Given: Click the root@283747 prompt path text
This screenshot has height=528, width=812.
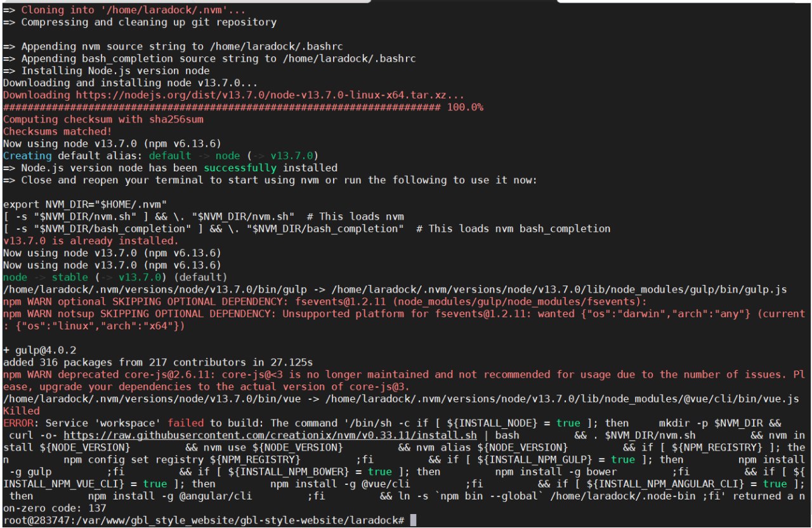Looking at the screenshot, I should tap(204, 520).
